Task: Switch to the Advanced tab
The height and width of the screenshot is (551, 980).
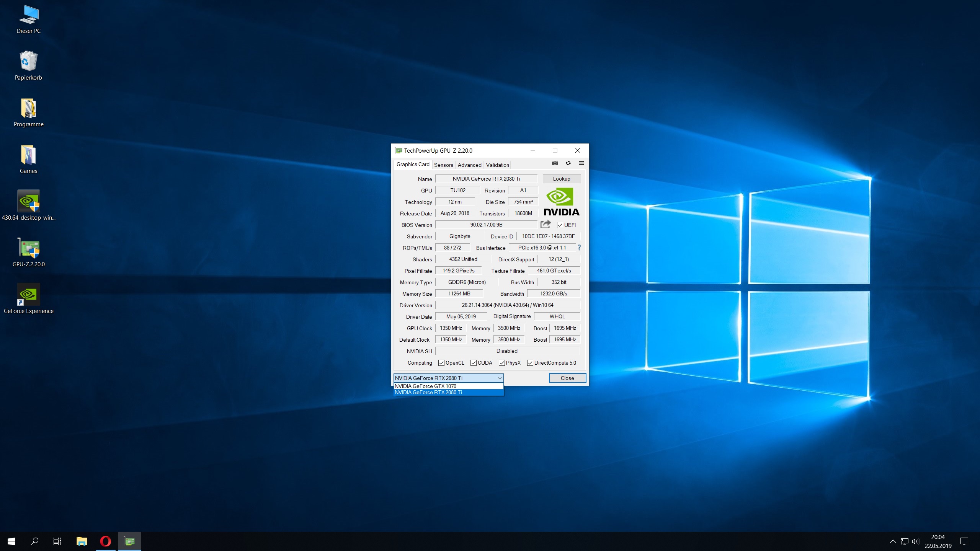Action: [x=469, y=165]
